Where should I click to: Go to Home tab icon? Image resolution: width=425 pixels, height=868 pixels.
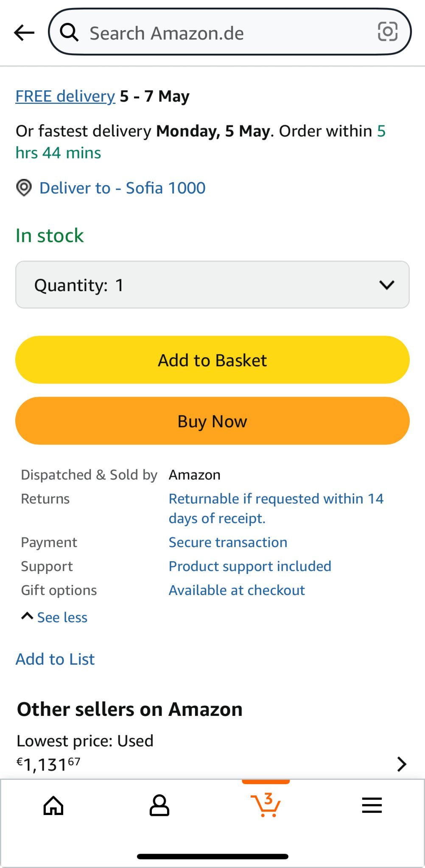[53, 805]
